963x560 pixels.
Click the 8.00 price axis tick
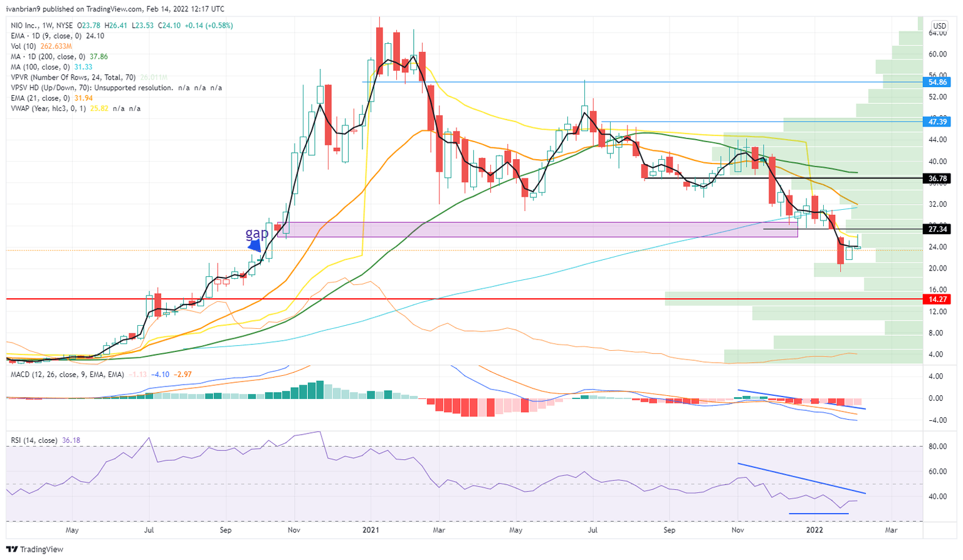tap(937, 333)
